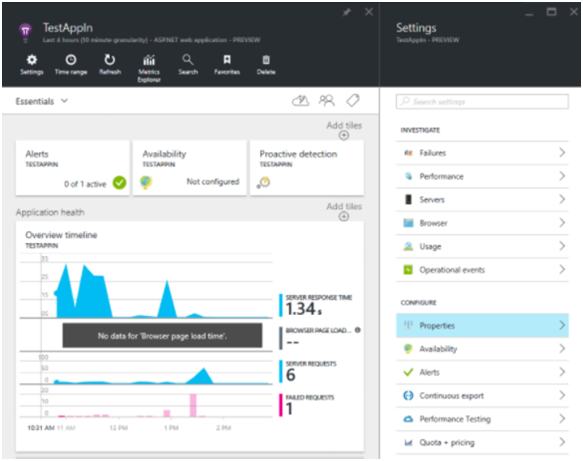This screenshot has height=461, width=583.
Task: Click the green check icon in the Alerts tile
Action: point(119,183)
